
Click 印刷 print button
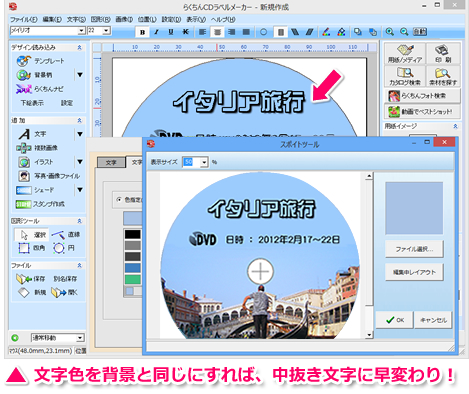(x=443, y=54)
